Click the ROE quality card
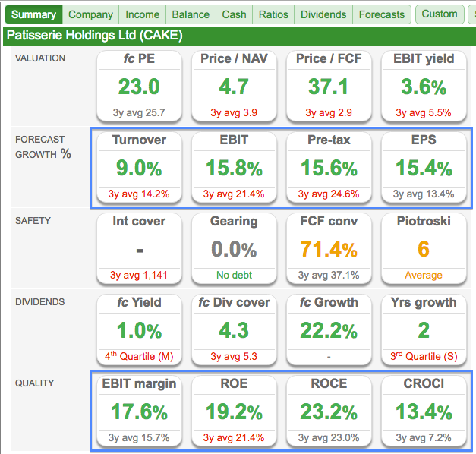The width and height of the screenshot is (476, 454). 234,411
